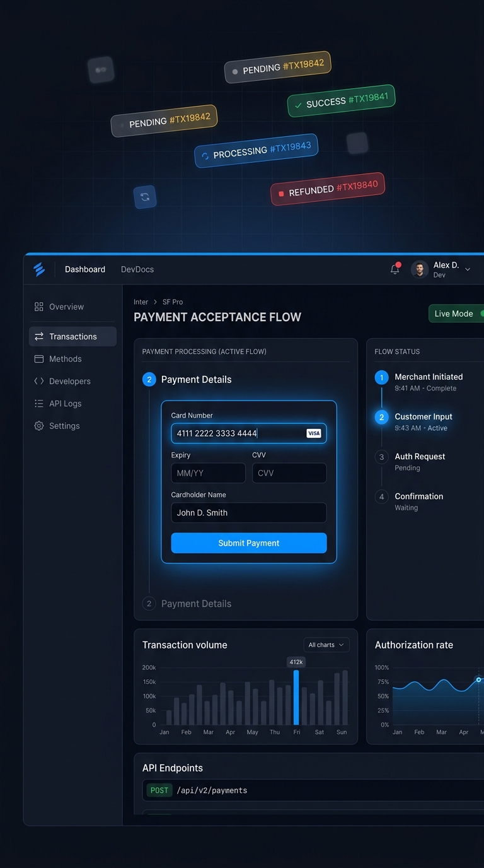Viewport: 484px width, 868px height.
Task: Click the blue app logo icon
Action: [x=39, y=269]
